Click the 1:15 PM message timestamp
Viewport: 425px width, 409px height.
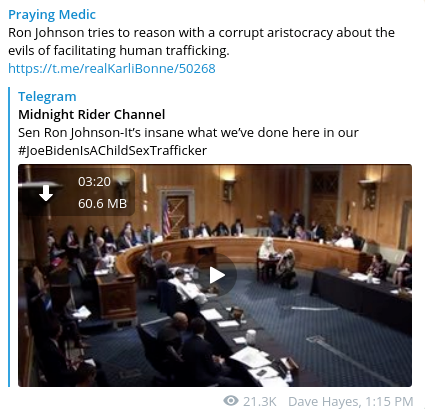[x=389, y=401]
